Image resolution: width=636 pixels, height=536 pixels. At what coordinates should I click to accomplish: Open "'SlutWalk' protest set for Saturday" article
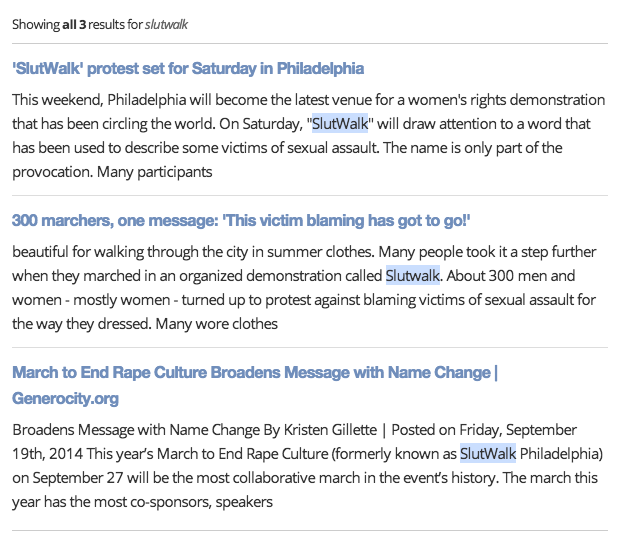click(x=188, y=68)
